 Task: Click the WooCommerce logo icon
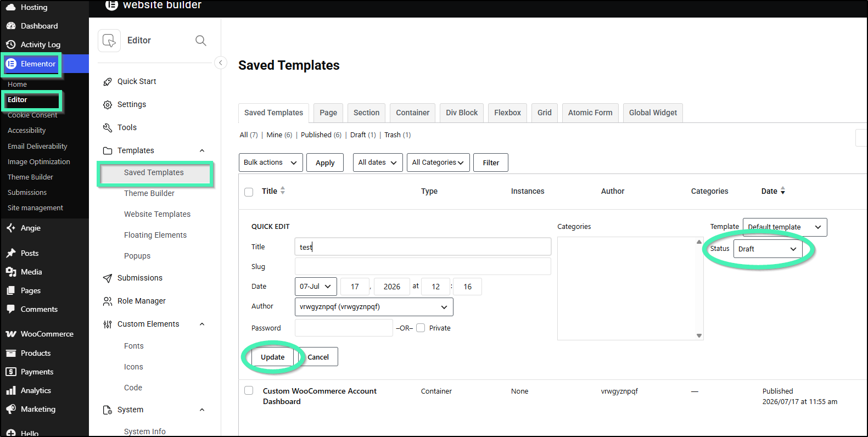(10, 334)
